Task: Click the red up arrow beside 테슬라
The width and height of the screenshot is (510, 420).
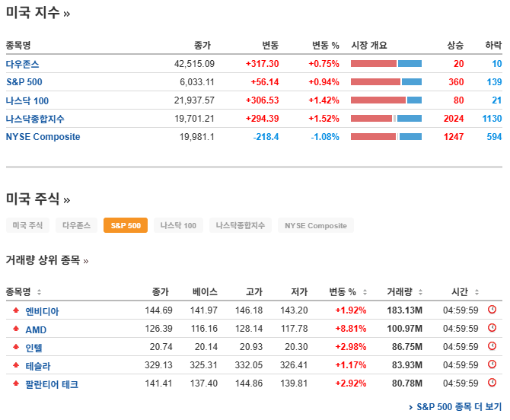Action: 16,365
